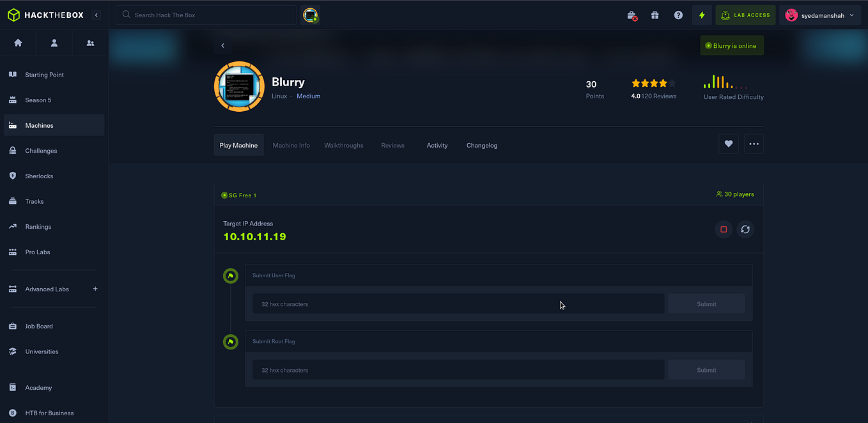Reset the machine with refresh icon
868x423 pixels.
[x=745, y=229]
